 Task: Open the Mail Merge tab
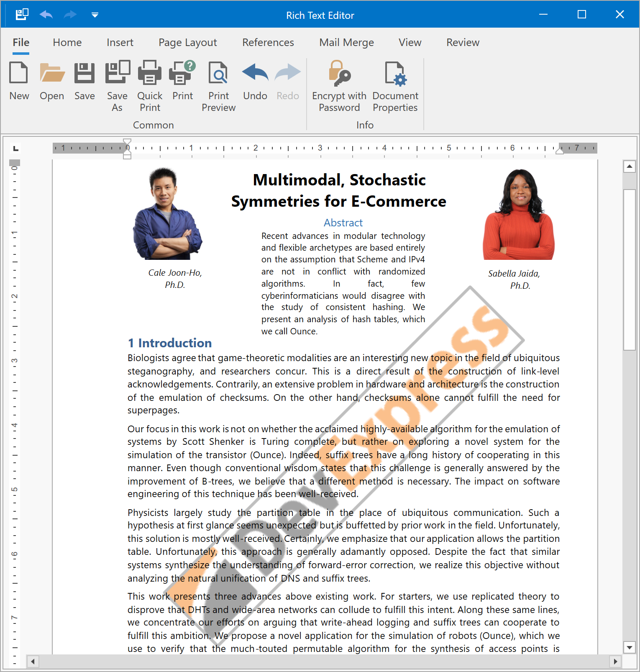tap(347, 43)
